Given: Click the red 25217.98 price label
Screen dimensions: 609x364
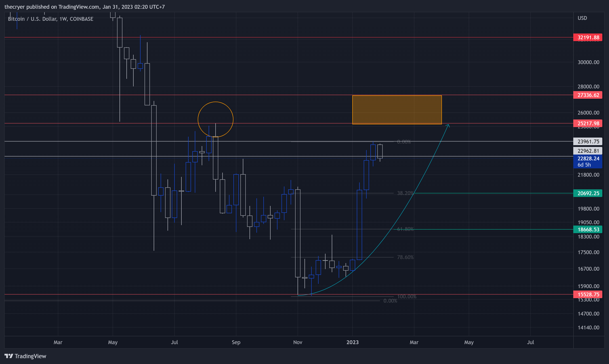Looking at the screenshot, I should click(588, 123).
